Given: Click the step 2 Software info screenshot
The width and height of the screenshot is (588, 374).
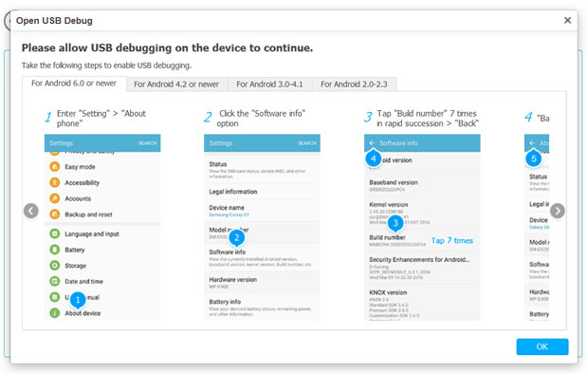Looking at the screenshot, I should tap(262, 227).
